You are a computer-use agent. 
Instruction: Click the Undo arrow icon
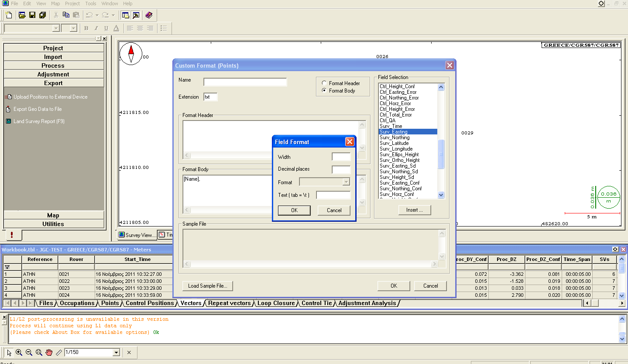pos(89,15)
